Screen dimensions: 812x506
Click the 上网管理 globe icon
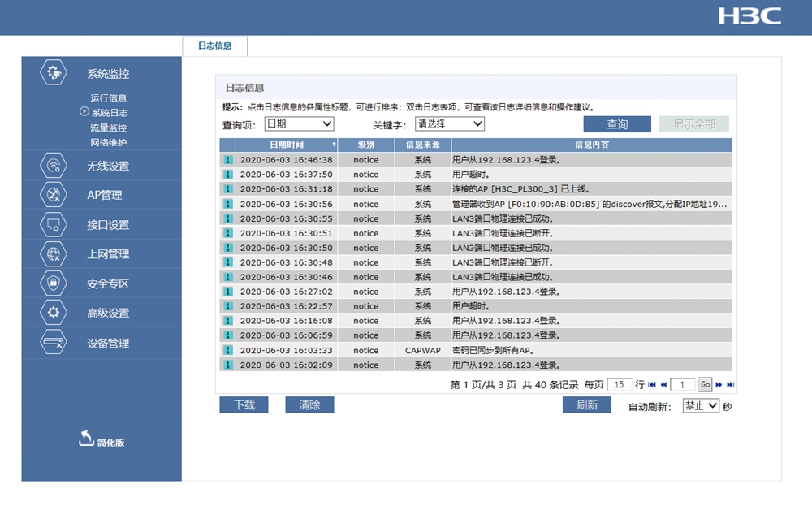[53, 253]
